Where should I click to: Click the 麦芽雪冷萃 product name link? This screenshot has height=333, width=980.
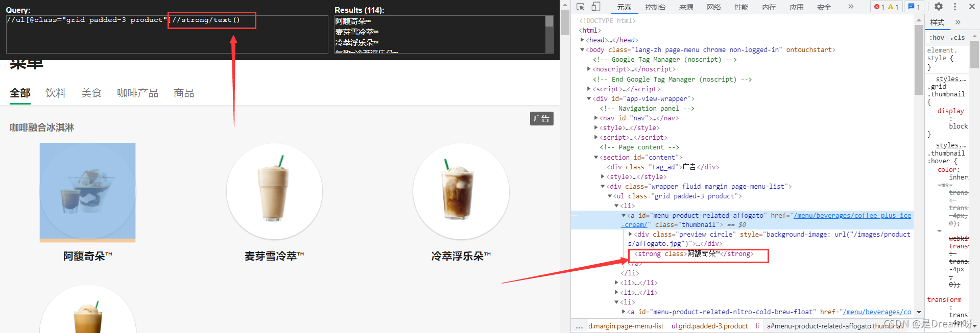click(x=274, y=256)
